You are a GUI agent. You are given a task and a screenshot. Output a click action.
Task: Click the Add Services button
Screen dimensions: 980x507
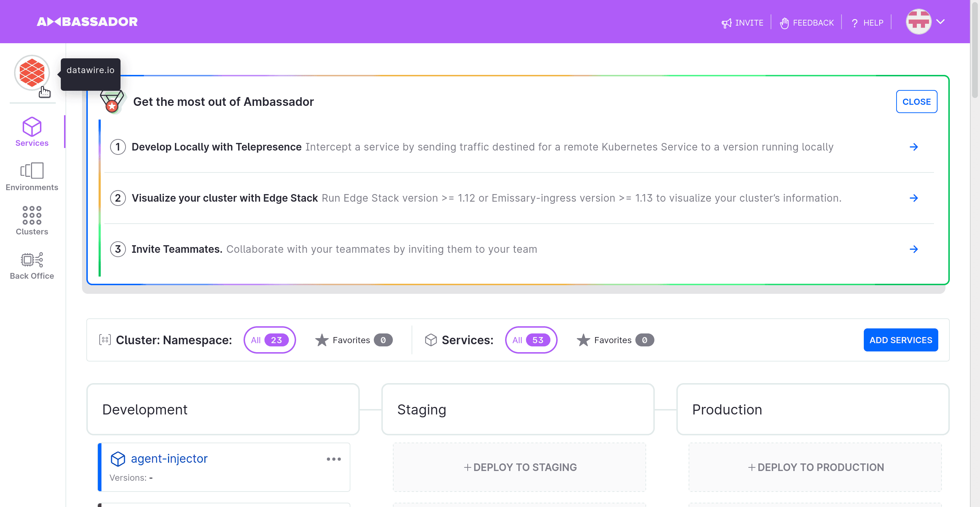[x=900, y=340]
